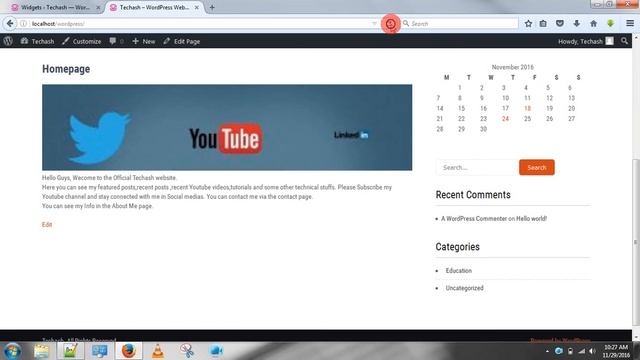Switch to the Techash WordPress Web tab
Screen dimensions: 640x360
click(155, 7)
